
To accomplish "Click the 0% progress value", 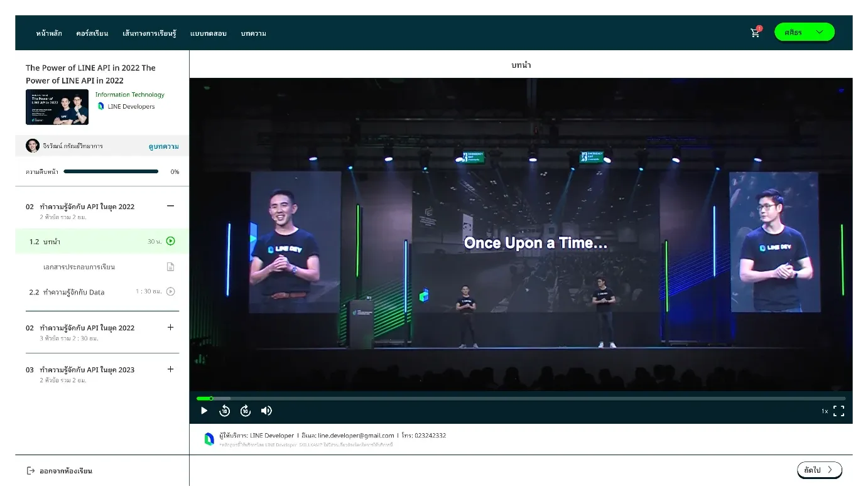I will 175,171.
